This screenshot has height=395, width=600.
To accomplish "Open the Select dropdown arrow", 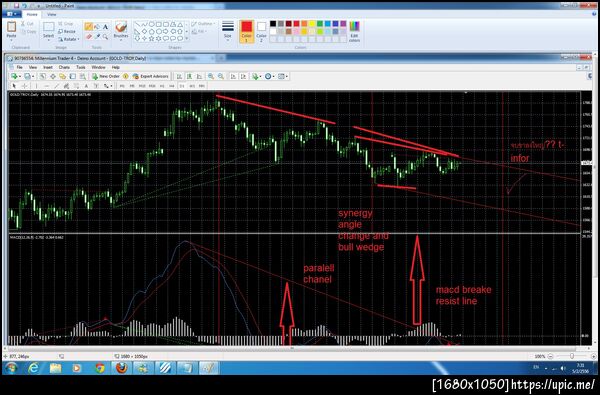I will (x=49, y=40).
